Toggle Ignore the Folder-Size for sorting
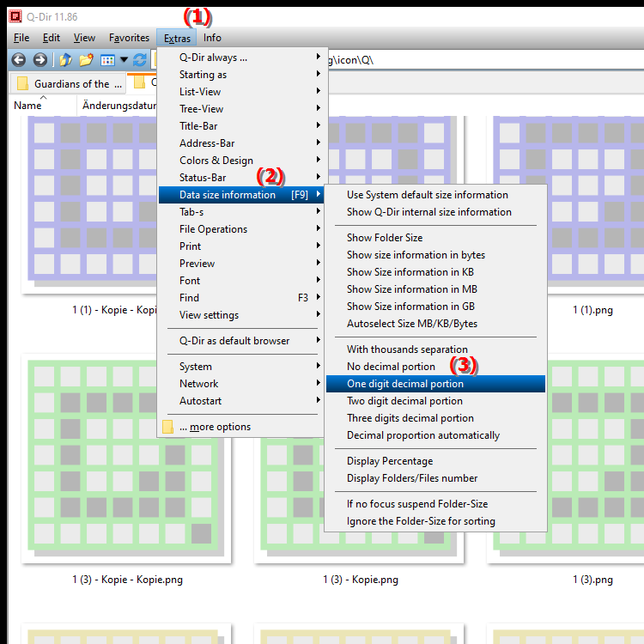This screenshot has width=644, height=644. tap(435, 521)
